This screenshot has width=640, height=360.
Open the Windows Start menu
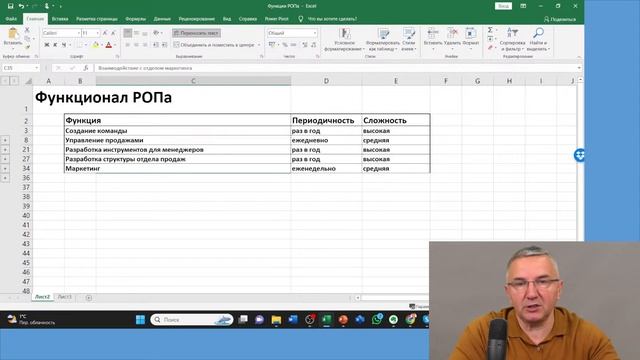pyautogui.click(x=140, y=320)
